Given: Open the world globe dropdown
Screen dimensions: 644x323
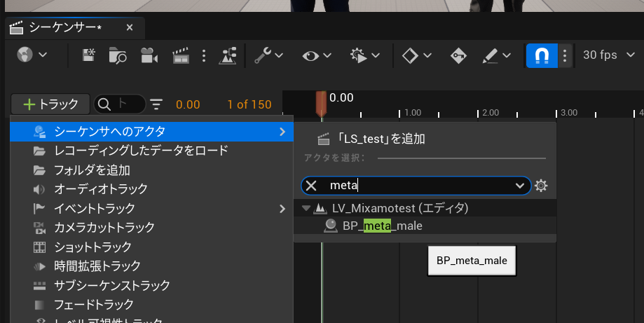Looking at the screenshot, I should (32, 55).
